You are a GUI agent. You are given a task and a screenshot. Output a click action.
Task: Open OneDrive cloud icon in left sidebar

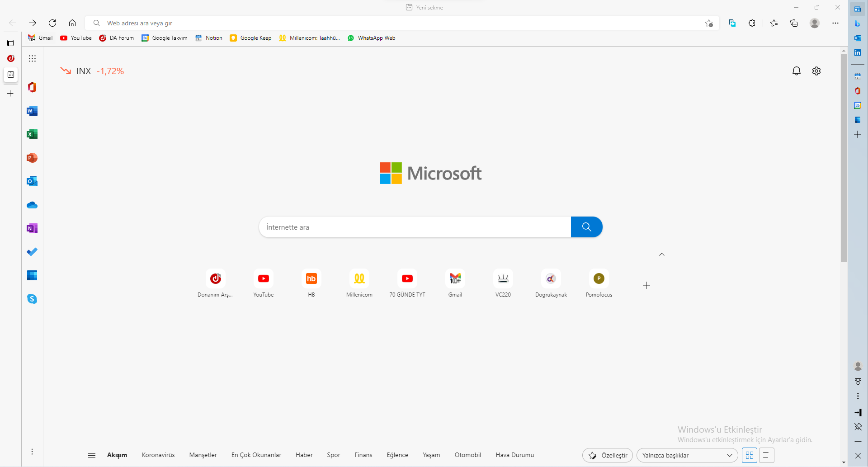(32, 205)
